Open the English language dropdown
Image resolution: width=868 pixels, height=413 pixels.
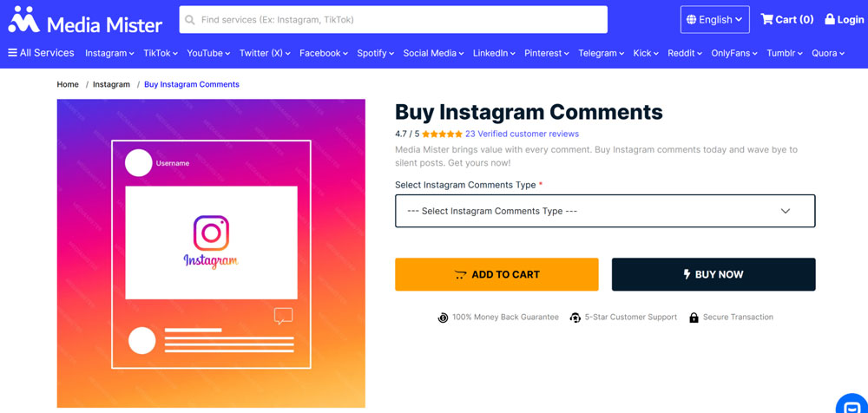[714, 19]
